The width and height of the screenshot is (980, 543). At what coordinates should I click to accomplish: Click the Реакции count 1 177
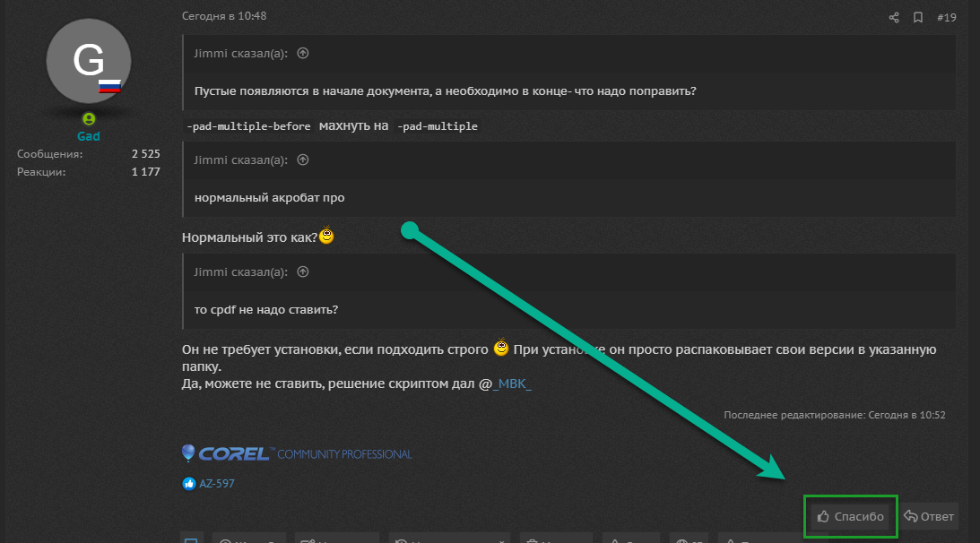click(x=145, y=172)
